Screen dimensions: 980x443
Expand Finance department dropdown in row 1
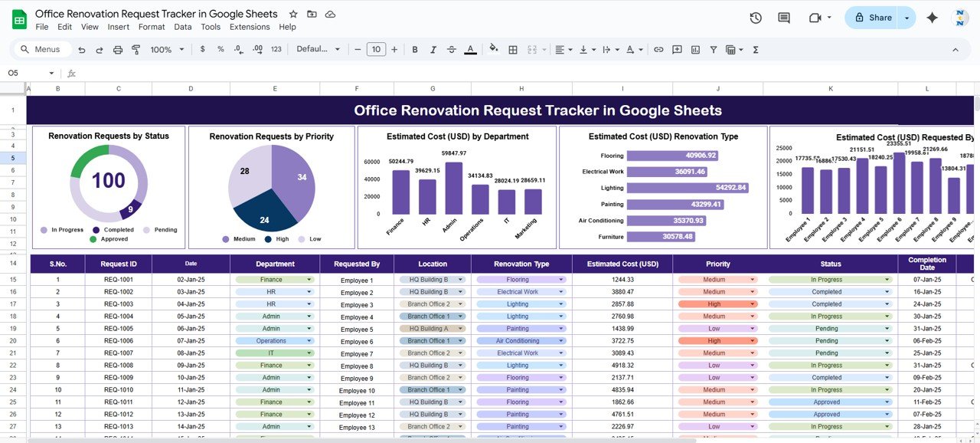click(x=309, y=280)
